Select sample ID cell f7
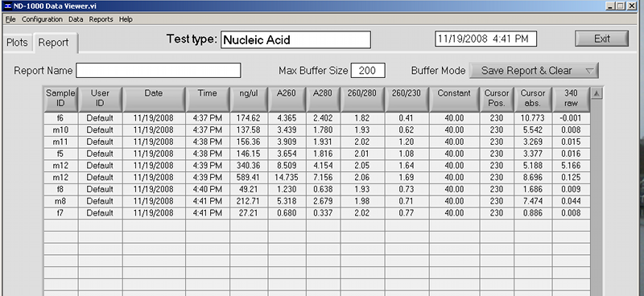The width and height of the screenshot is (644, 296). coord(60,213)
